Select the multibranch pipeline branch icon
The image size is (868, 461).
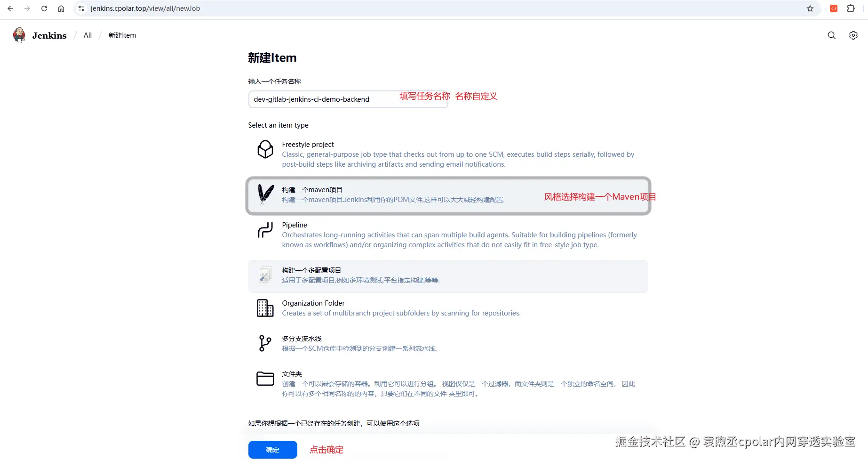pyautogui.click(x=265, y=343)
